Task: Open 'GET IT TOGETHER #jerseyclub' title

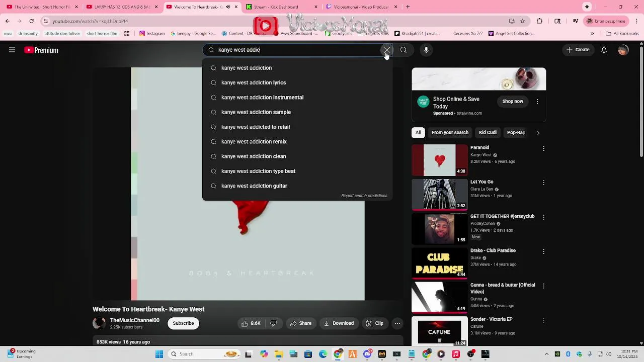Action: point(502,216)
